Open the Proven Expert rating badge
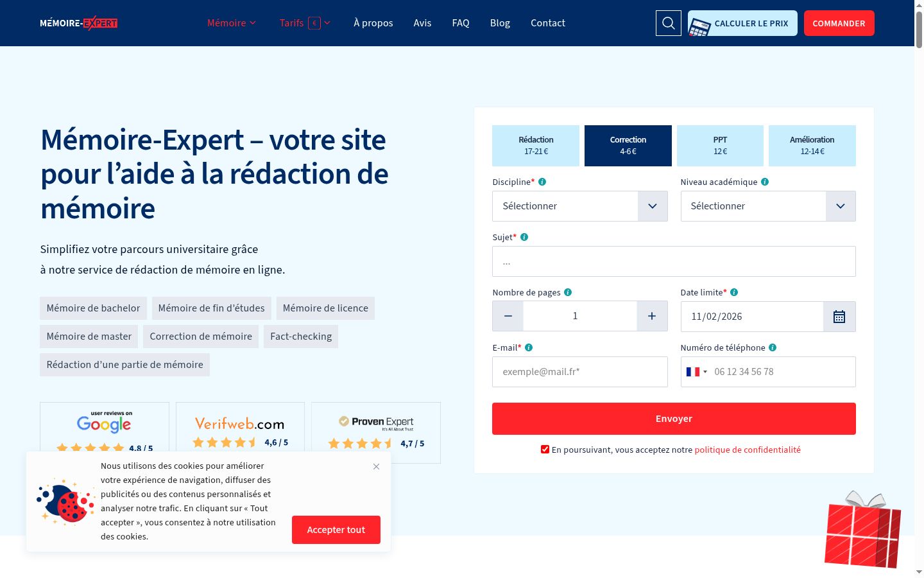The width and height of the screenshot is (924, 578). 376,432
